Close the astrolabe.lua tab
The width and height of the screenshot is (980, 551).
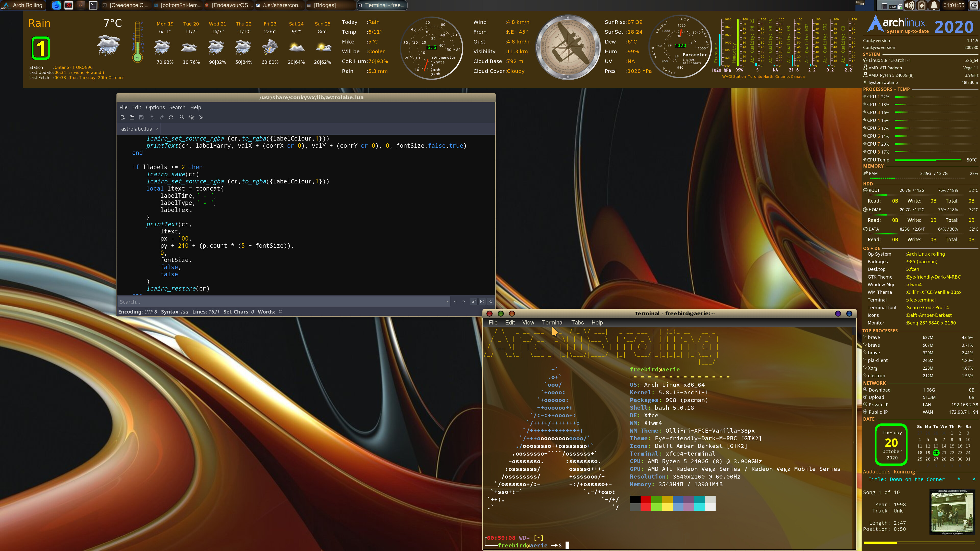coord(157,129)
